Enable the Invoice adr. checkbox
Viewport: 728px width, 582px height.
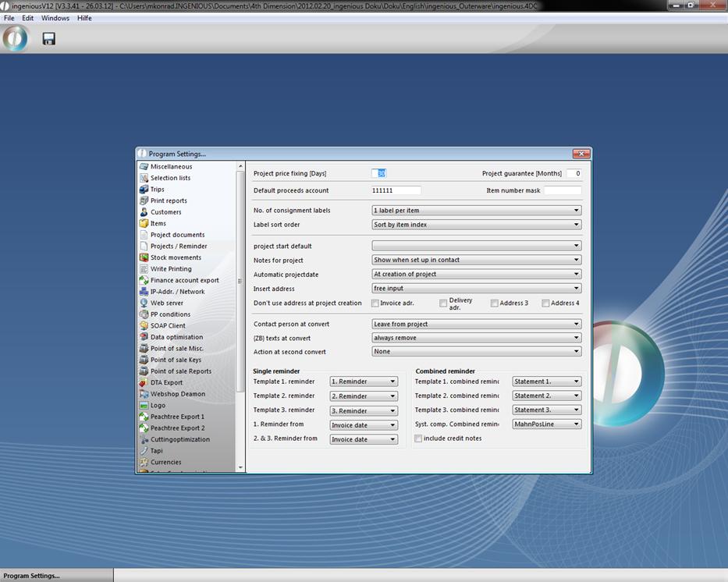[x=375, y=303]
